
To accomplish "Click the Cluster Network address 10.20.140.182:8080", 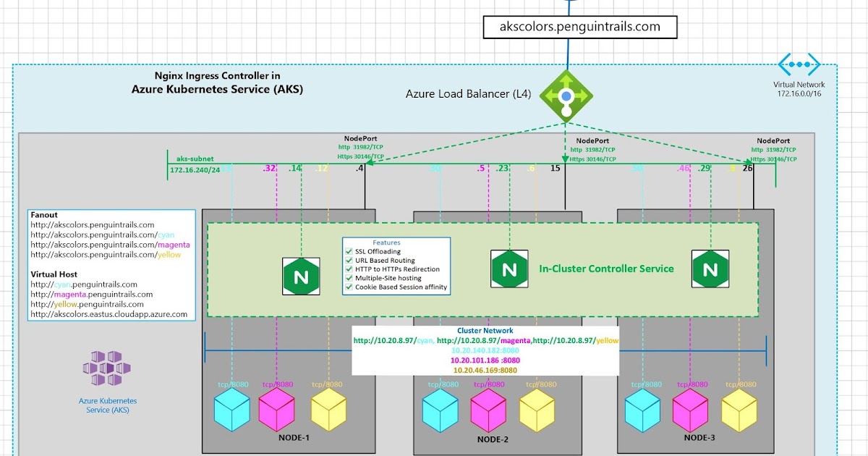I will [485, 350].
